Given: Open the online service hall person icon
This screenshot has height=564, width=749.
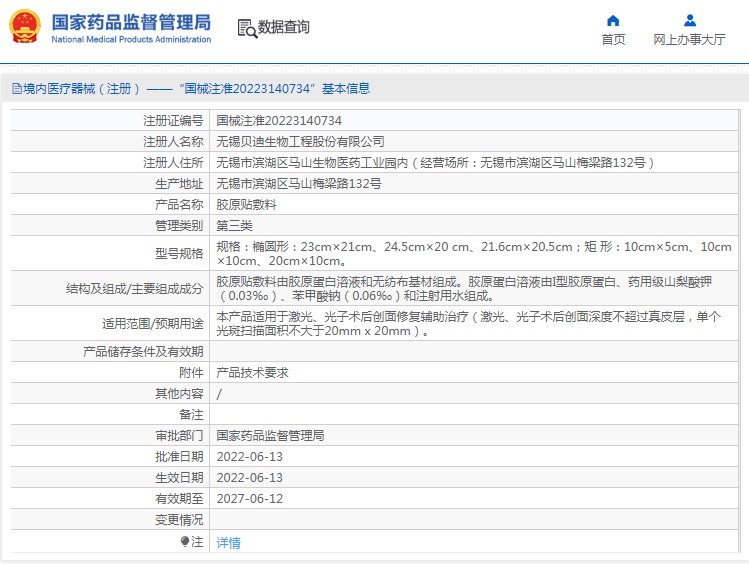Looking at the screenshot, I should [689, 21].
